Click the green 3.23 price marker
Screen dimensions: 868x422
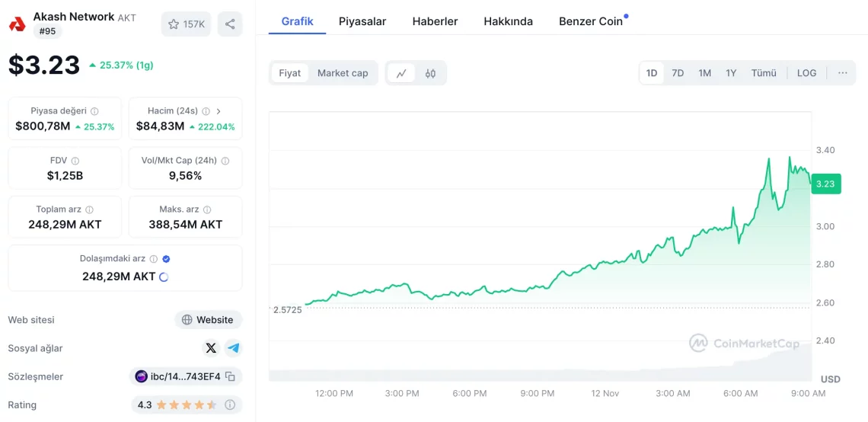pos(825,184)
